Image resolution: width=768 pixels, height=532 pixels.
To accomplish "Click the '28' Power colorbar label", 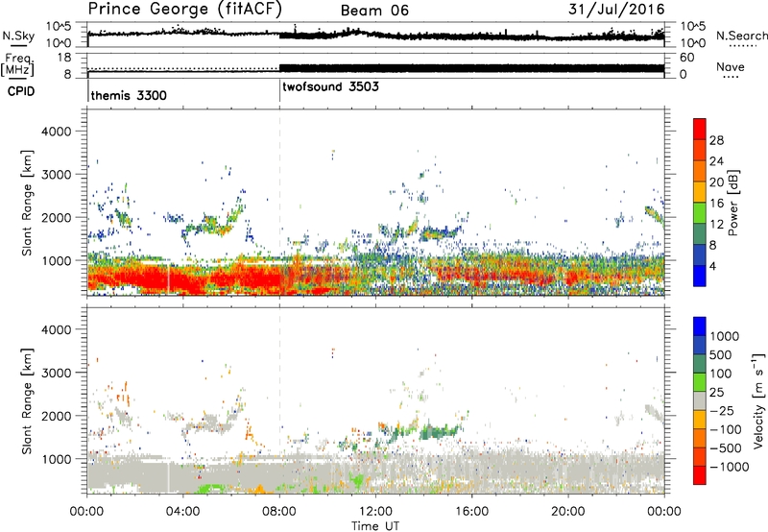I will tap(716, 140).
